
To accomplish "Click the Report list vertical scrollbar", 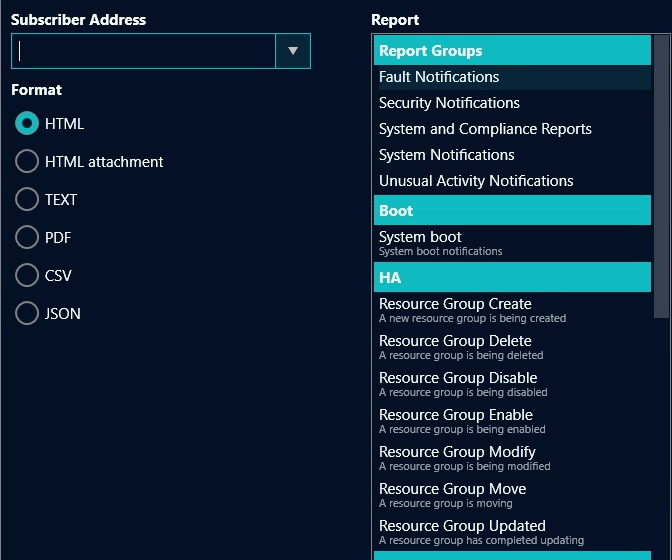I will 661,180.
